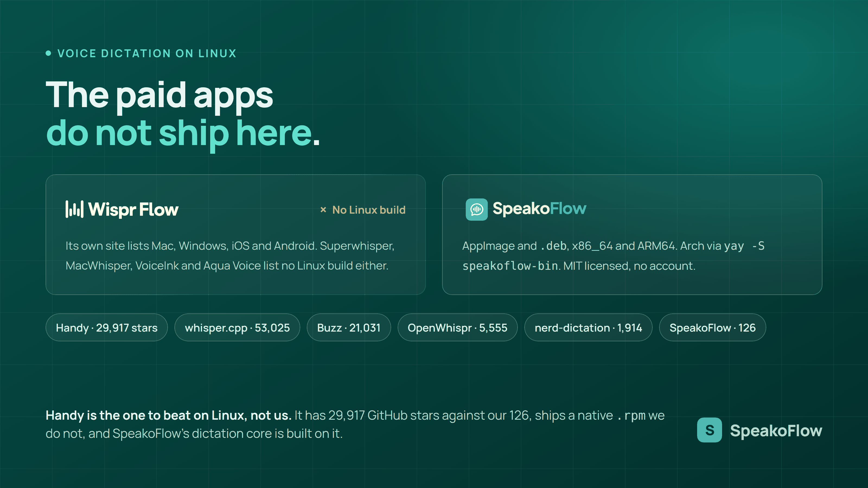Select the whisper.cpp · 53,025 pill

237,327
